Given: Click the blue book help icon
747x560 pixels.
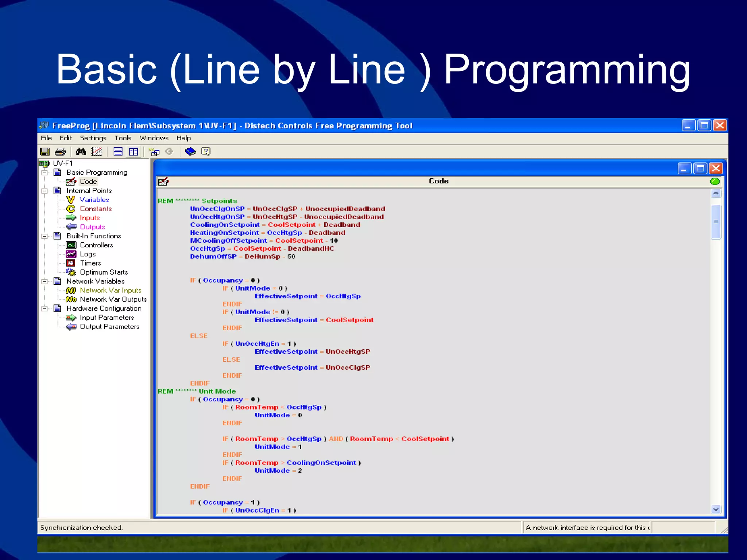Looking at the screenshot, I should [x=190, y=152].
